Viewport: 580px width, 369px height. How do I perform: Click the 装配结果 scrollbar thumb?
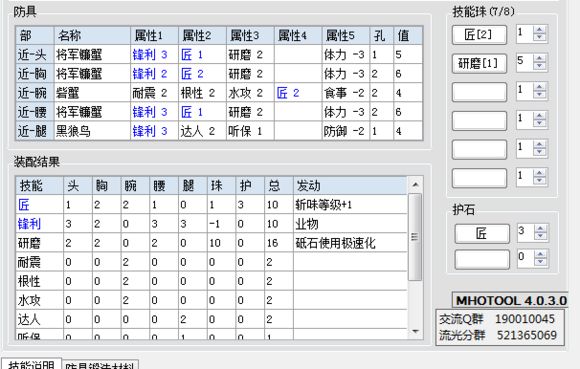click(415, 237)
